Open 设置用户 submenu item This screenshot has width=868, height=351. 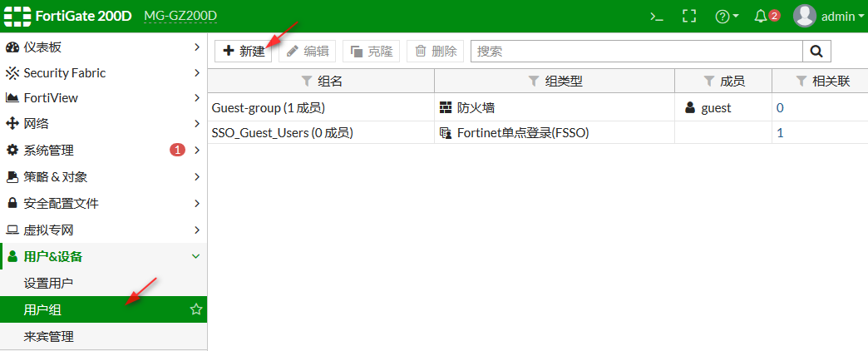(x=104, y=284)
